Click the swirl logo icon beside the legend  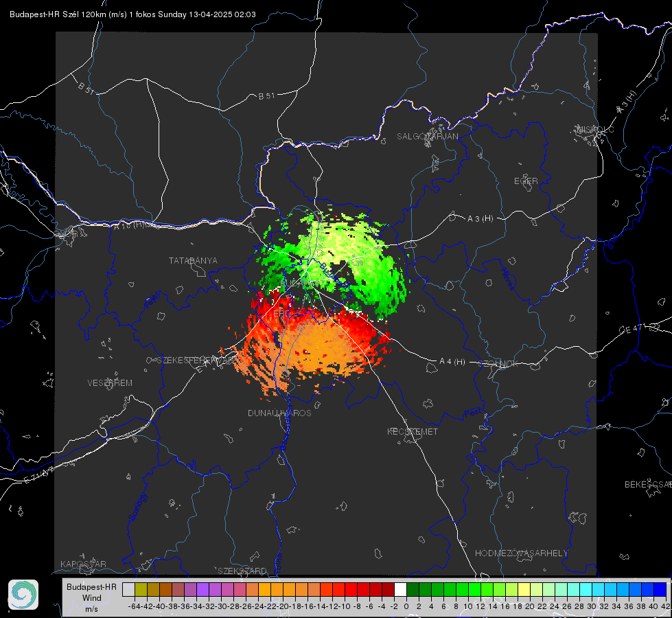[23, 595]
